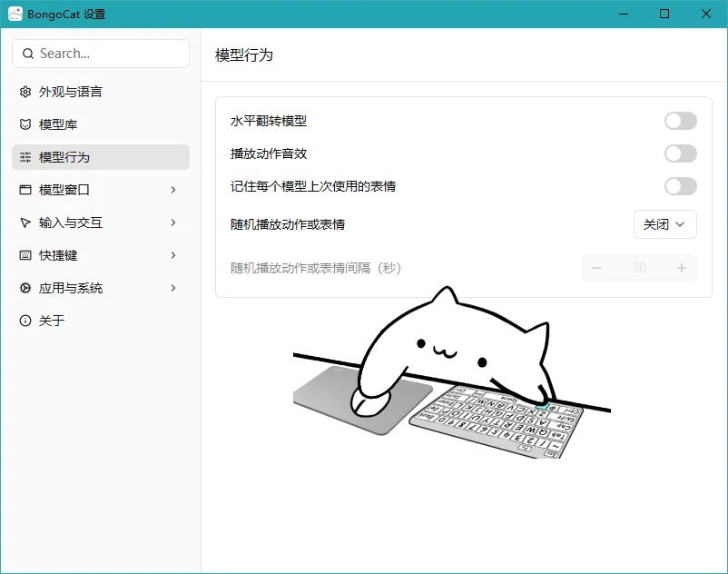Expand the 输入与交互 chevron
The height and width of the screenshot is (574, 728).
(173, 223)
